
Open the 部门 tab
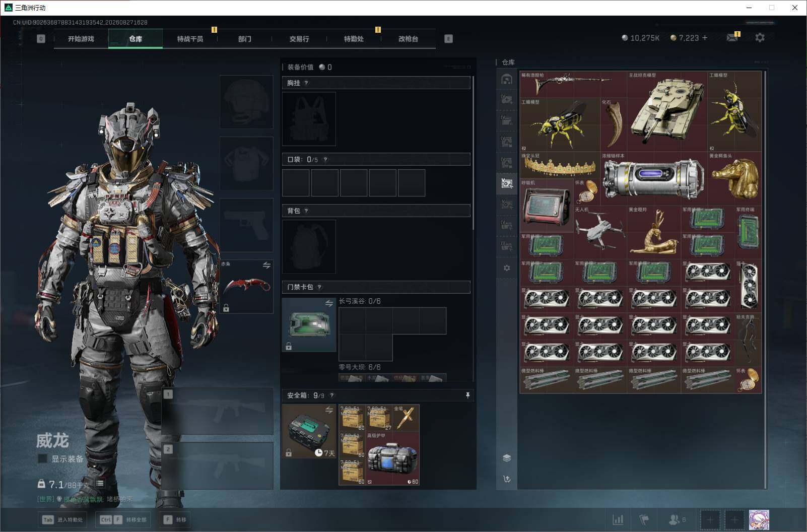(244, 39)
